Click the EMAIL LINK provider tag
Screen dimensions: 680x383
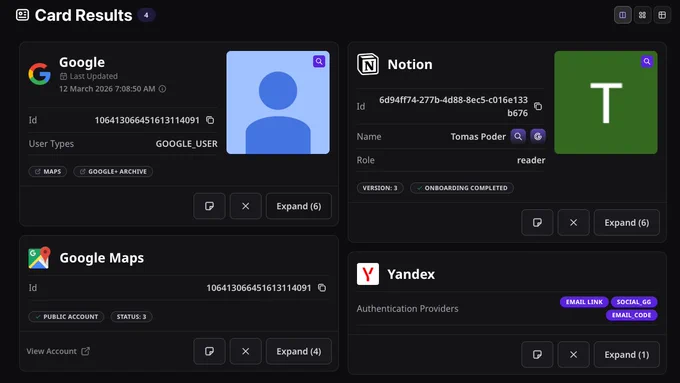[x=584, y=302]
